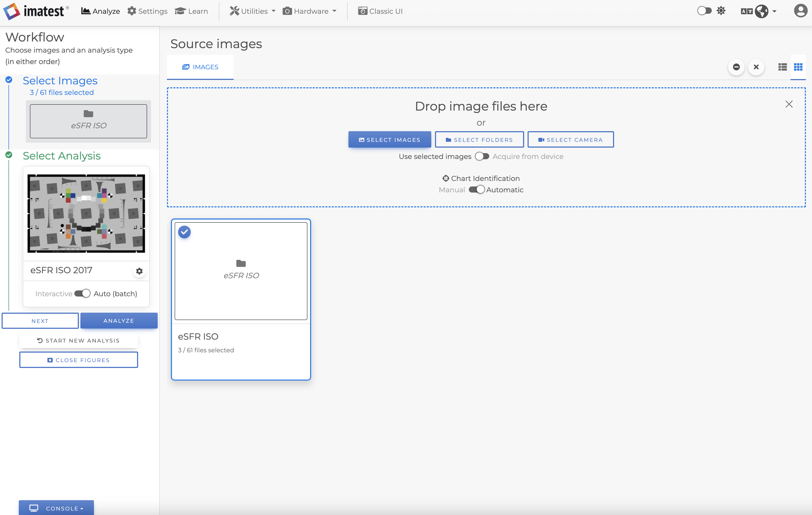Click '3 / 61 files selected' in sidebar
The width and height of the screenshot is (812, 515).
point(62,93)
